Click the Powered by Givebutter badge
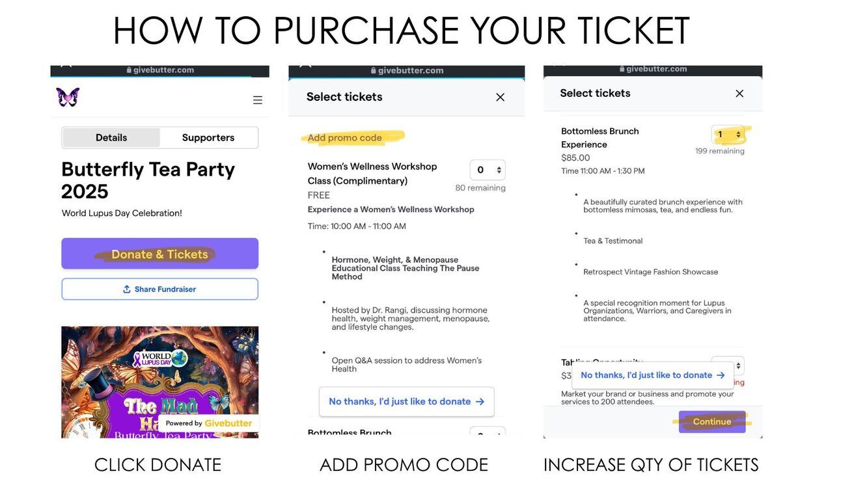 (208, 423)
